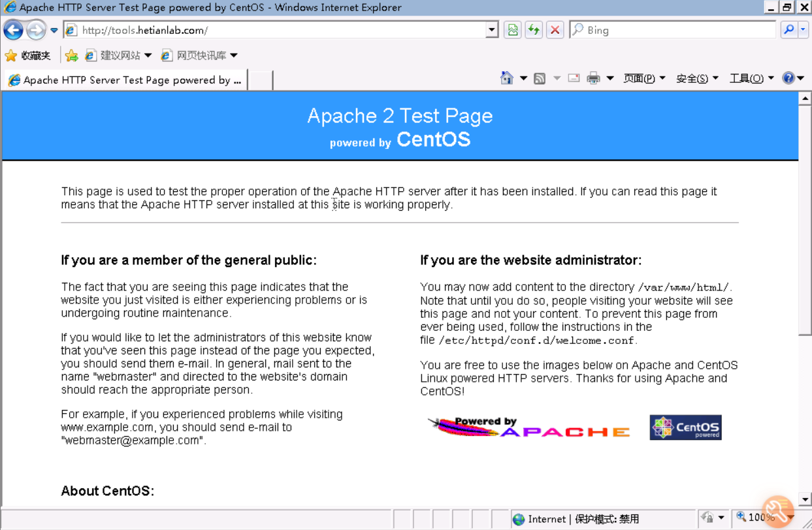The image size is (812, 530).
Task: Click the compatibility view broken-page icon
Action: [513, 30]
